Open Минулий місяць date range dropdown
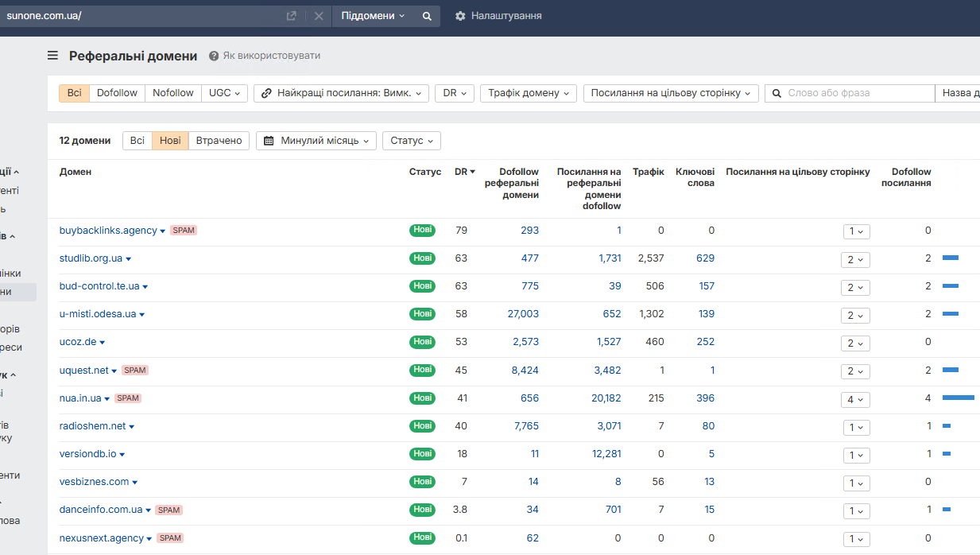This screenshot has height=555, width=980. pos(316,141)
